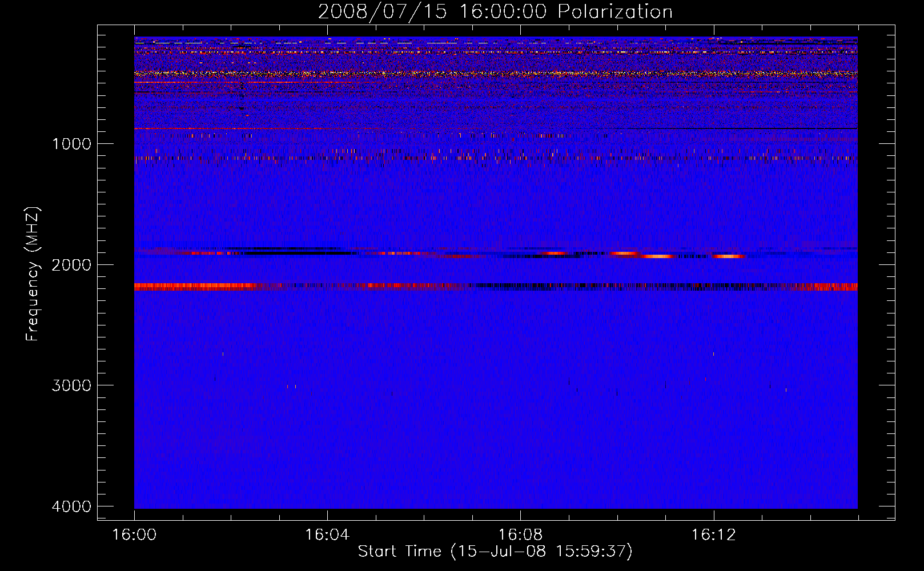The height and width of the screenshot is (571, 924).
Task: Click the 4000 frequency tick label
Action: point(71,506)
